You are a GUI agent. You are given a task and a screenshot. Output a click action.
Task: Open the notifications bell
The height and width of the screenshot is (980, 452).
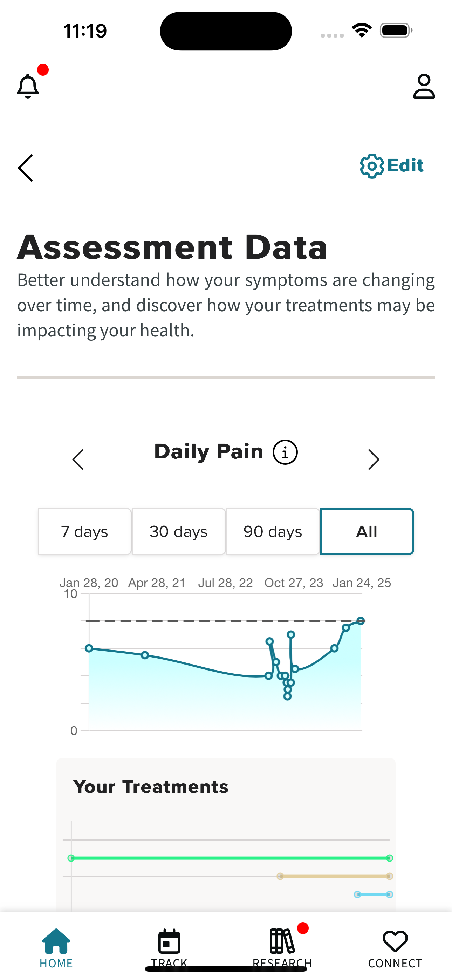coord(28,86)
